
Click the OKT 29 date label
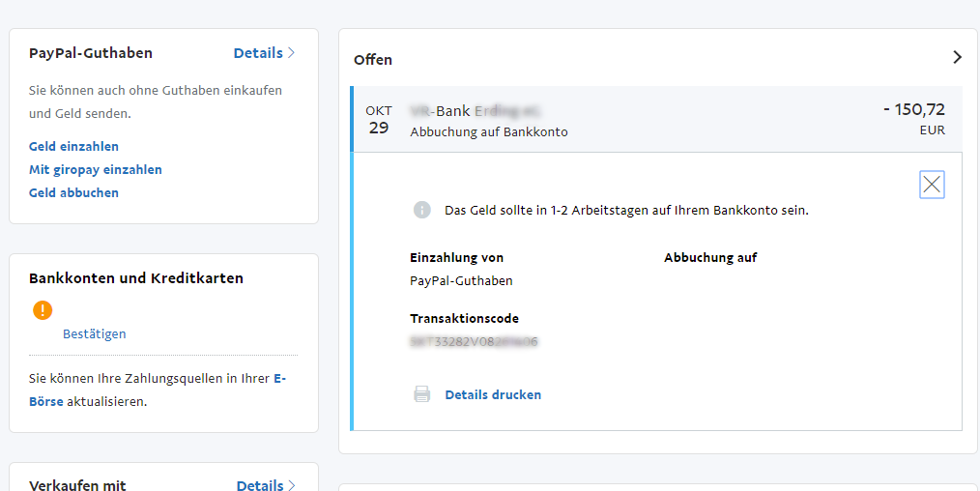click(379, 119)
